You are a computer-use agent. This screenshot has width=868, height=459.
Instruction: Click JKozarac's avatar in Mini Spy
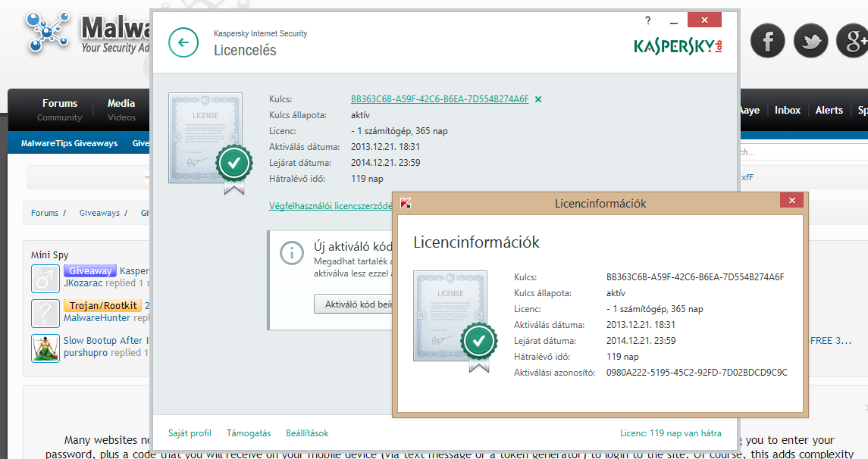point(45,278)
